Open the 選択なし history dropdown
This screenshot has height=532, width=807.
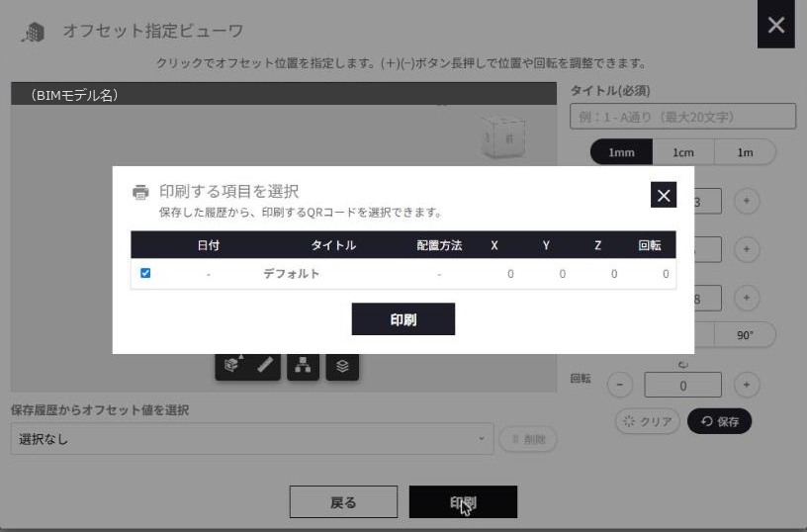(252, 439)
